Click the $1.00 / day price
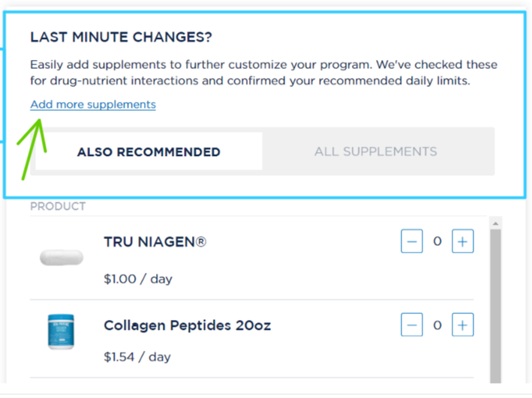This screenshot has height=398, width=532. pyautogui.click(x=138, y=279)
